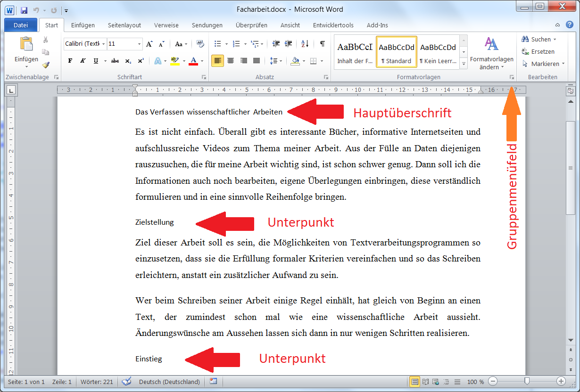
Task: Click the Copy icon in Zwischenablage group
Action: coord(46,52)
